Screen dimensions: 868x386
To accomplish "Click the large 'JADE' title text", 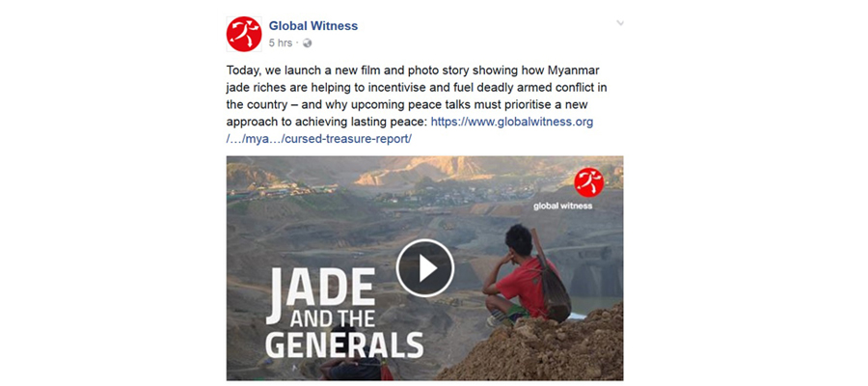I will click(320, 289).
